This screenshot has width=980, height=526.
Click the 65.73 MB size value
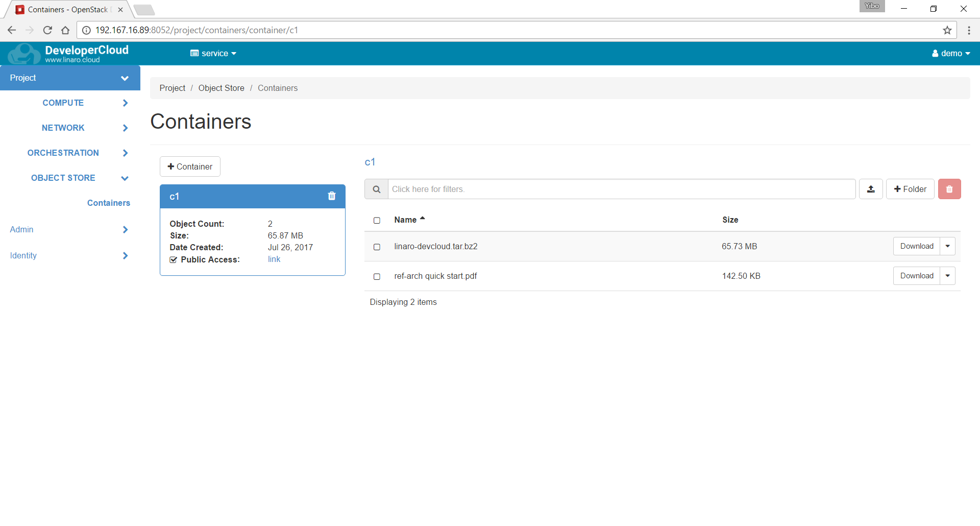(739, 246)
